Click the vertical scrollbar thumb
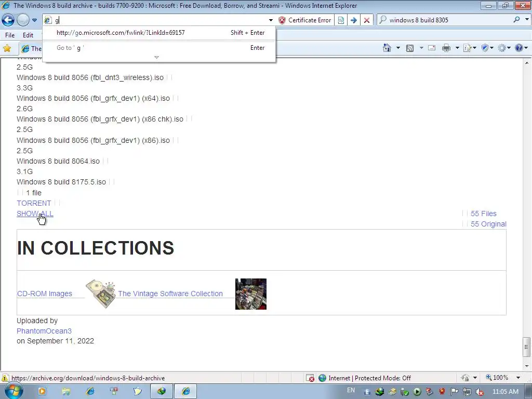This screenshot has width=532, height=399. pos(526,347)
